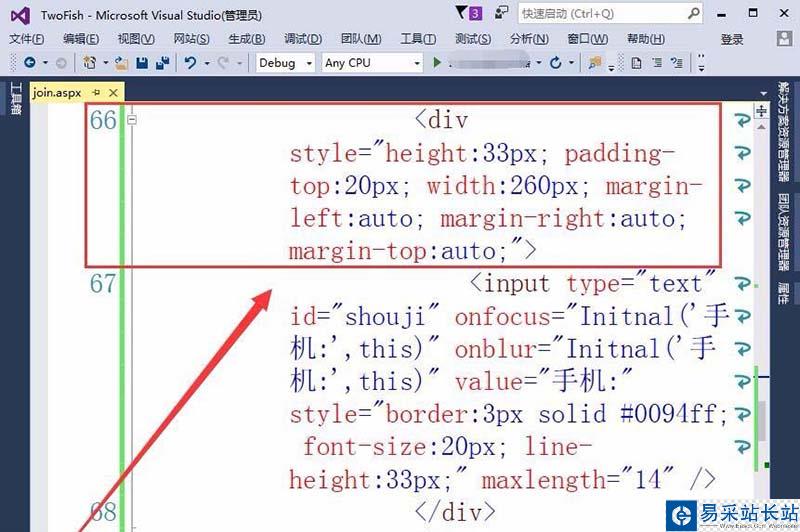Screen dimensions: 800x532
Task: Save the file with the Save icon
Action: tap(142, 63)
